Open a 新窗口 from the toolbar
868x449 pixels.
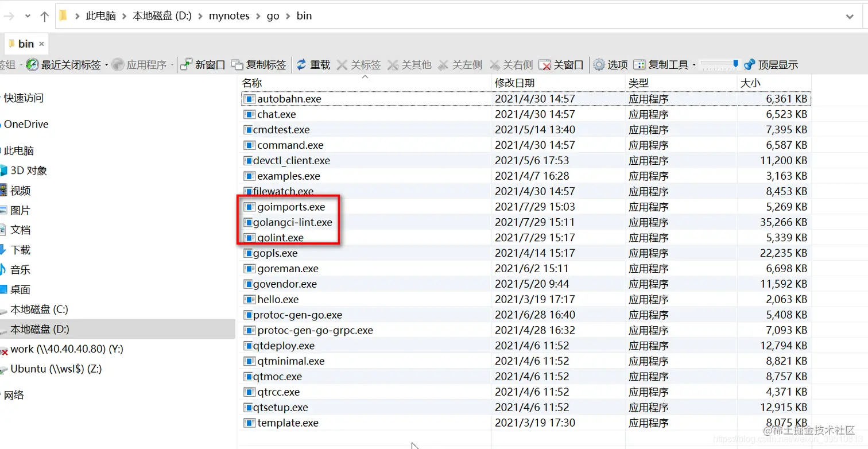click(203, 65)
